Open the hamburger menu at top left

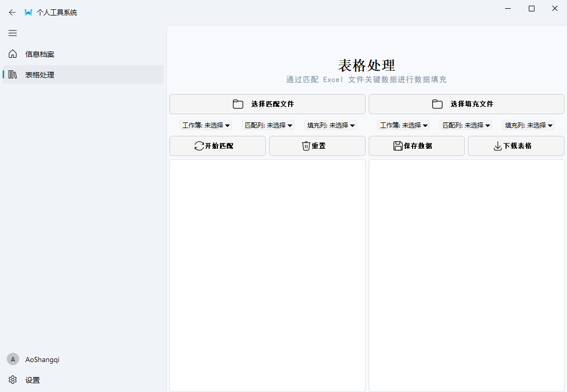12,33
